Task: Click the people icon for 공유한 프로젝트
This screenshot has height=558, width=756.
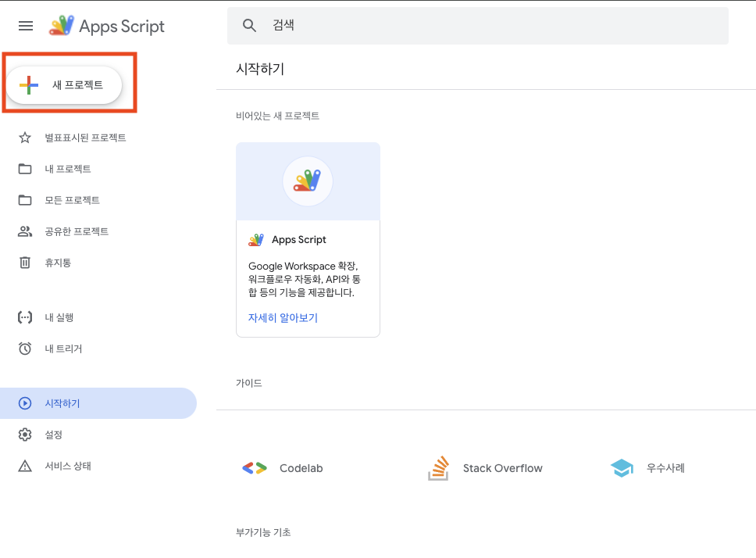Action: (x=25, y=231)
